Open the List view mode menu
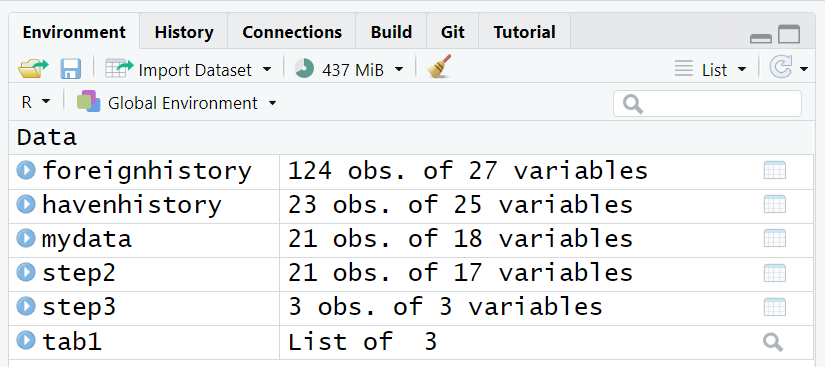Screen dimensions: 825x367 (710, 69)
